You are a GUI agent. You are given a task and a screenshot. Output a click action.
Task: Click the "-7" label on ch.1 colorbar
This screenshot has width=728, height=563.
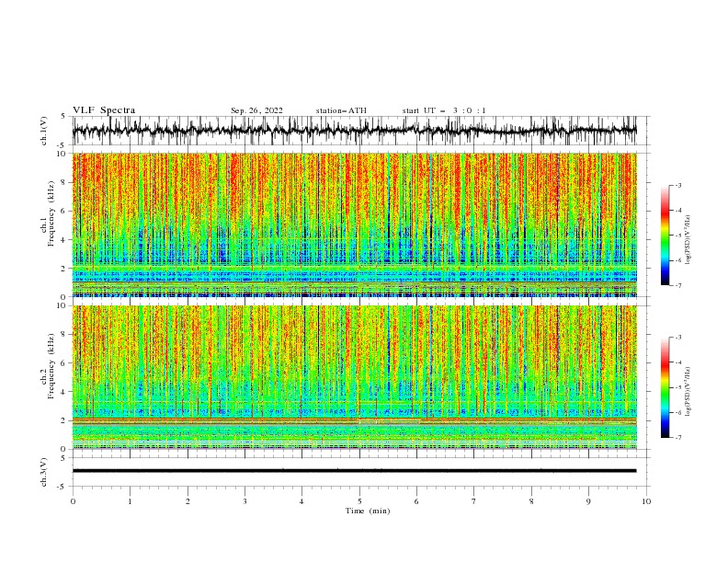click(x=678, y=285)
